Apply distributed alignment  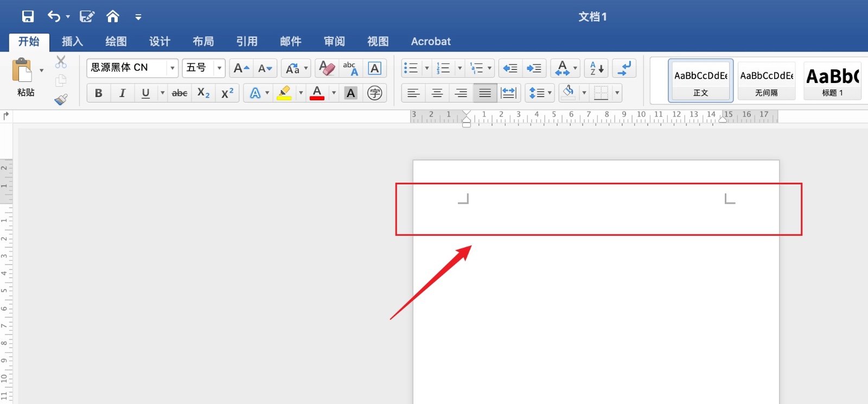pyautogui.click(x=509, y=93)
